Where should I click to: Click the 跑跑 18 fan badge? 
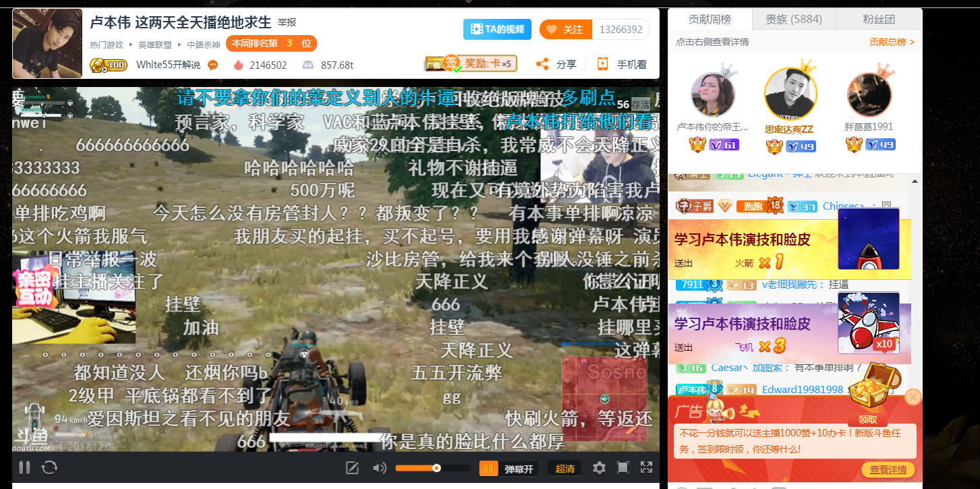coord(759,206)
